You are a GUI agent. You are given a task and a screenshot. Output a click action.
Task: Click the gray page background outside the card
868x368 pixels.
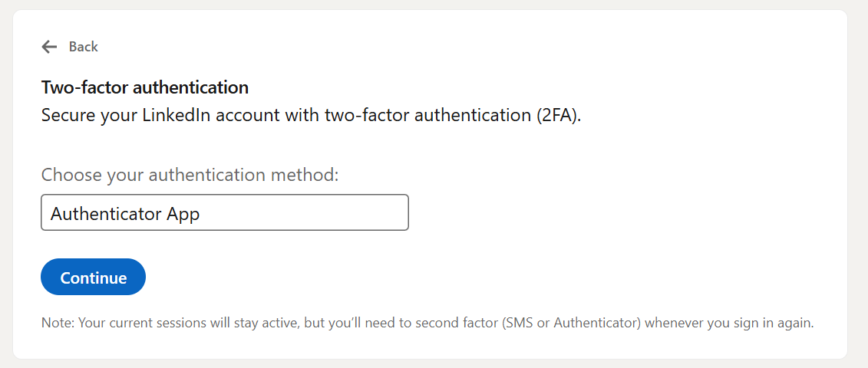(x=858, y=184)
